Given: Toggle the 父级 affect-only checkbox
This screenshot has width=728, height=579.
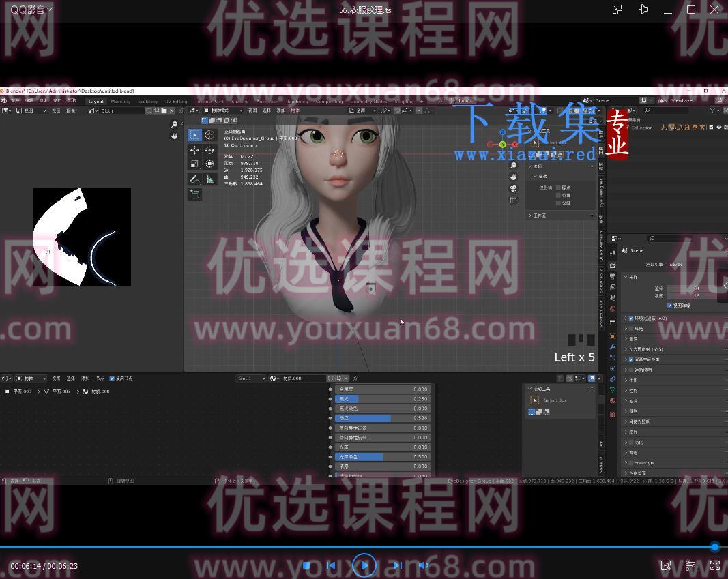Looking at the screenshot, I should pyautogui.click(x=558, y=203).
